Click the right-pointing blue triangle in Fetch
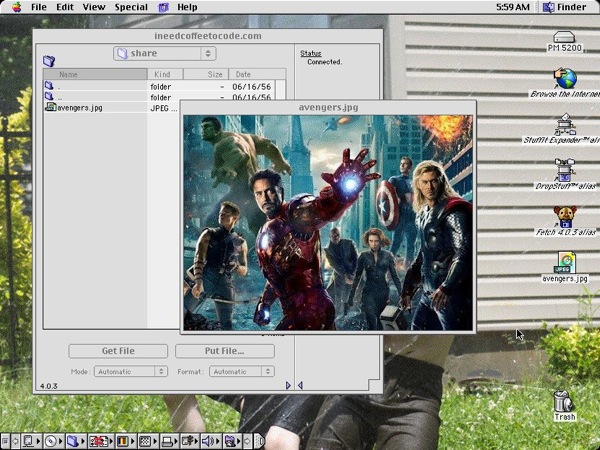Image resolution: width=600 pixels, height=450 pixels. tap(288, 385)
